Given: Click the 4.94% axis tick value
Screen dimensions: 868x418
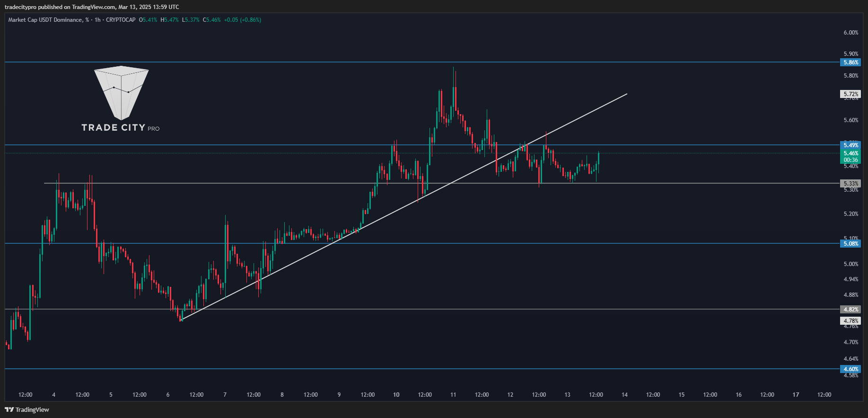Looking at the screenshot, I should [851, 279].
